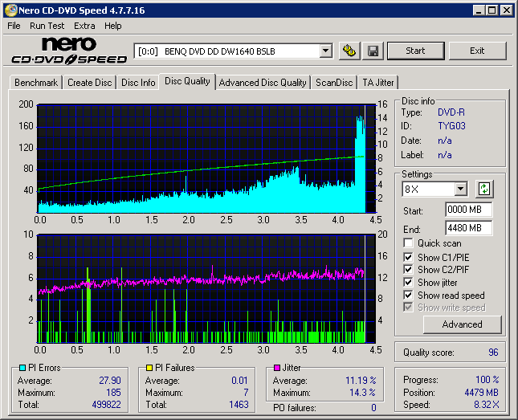
Task: Click the Jitter maximum 14.3 %
Action: pyautogui.click(x=363, y=392)
